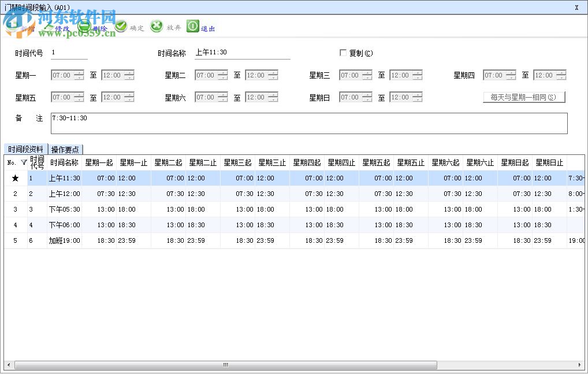The image size is (588, 374).
Task: Select the row named 上午11:30
Action: 295,178
